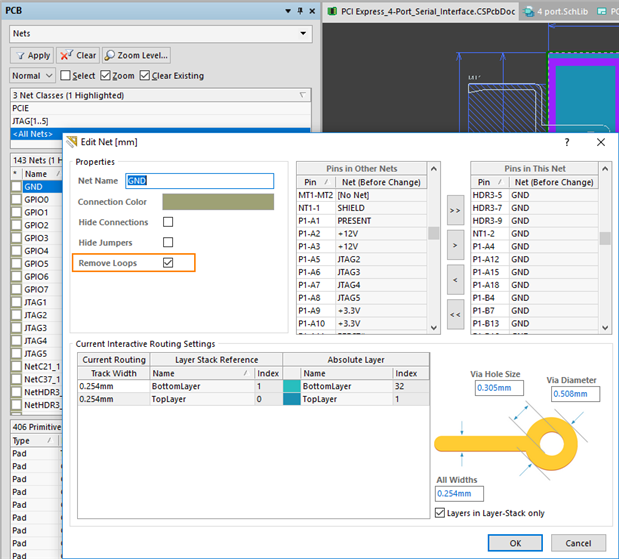Click the Cancel button
Screen dimensions: 619x559
click(578, 543)
